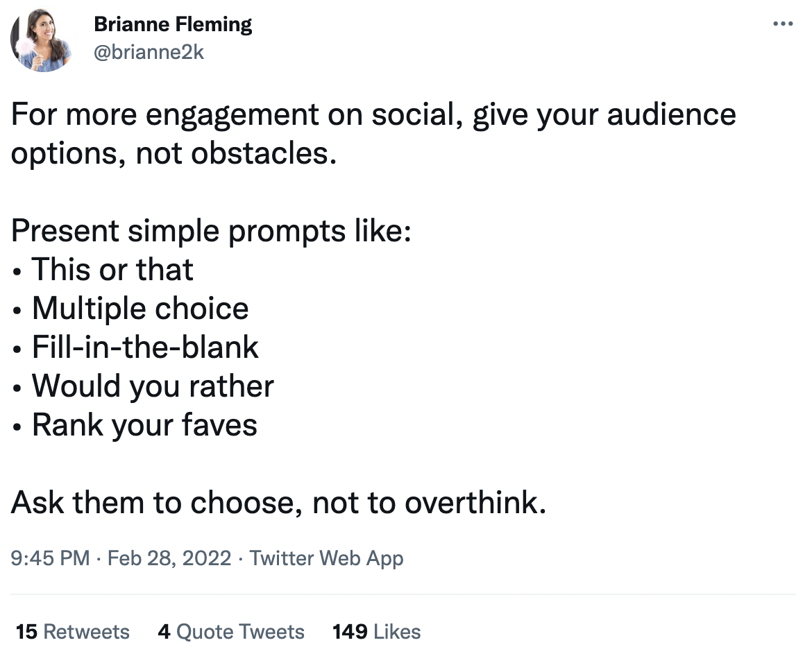Click the 'Would you rather' bullet item
This screenshot has width=812, height=663.
click(153, 386)
